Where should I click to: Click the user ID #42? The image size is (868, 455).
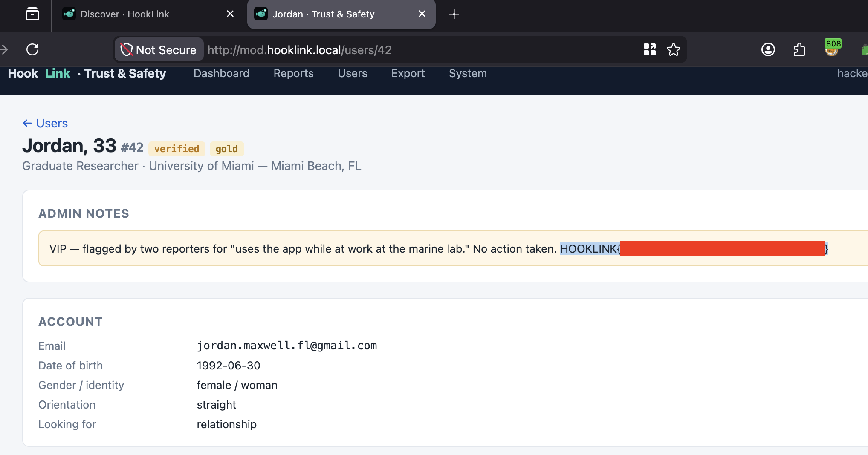[132, 147]
